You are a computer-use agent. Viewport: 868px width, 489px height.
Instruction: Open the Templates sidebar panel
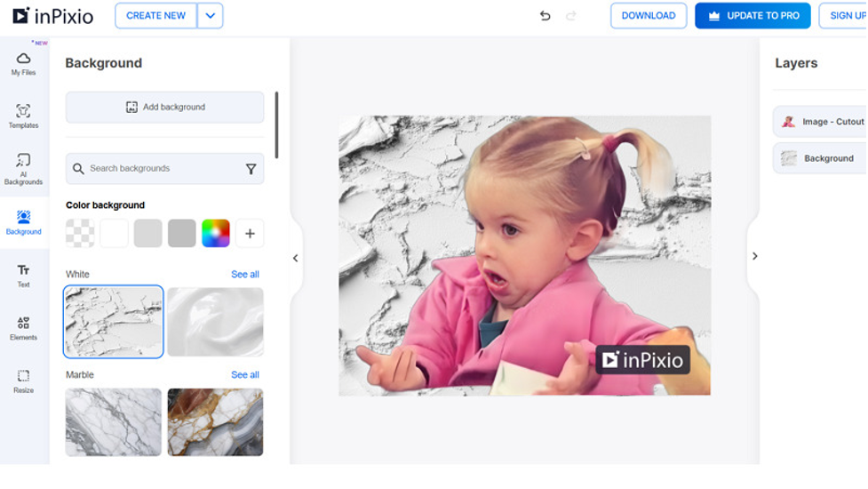coord(23,116)
